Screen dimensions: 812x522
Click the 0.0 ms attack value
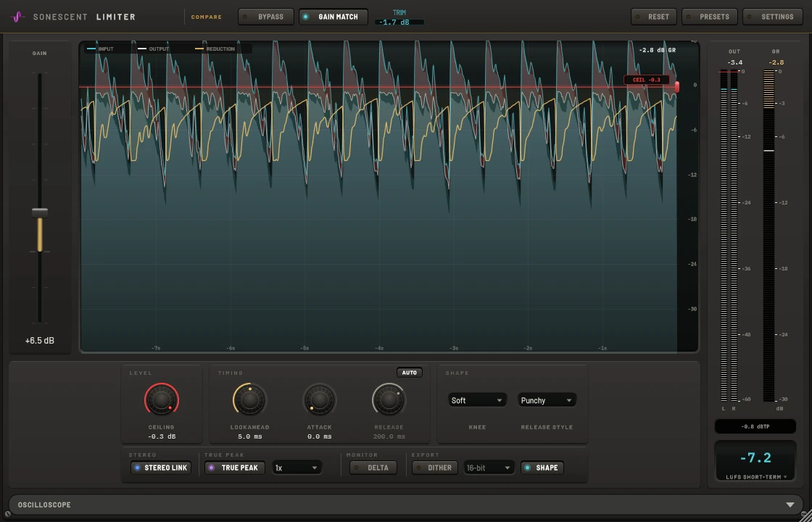click(320, 436)
